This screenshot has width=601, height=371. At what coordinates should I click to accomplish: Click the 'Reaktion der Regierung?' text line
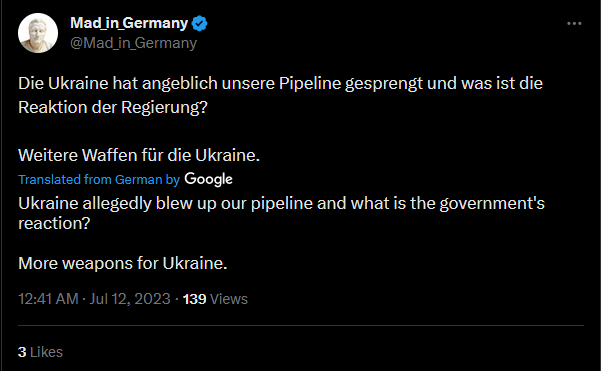113,107
